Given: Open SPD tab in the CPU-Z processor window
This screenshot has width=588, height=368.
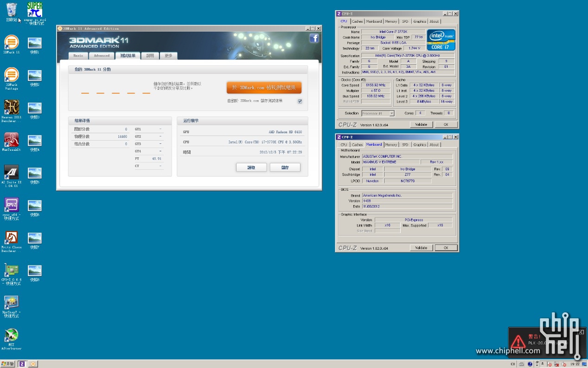Looking at the screenshot, I should [x=405, y=21].
